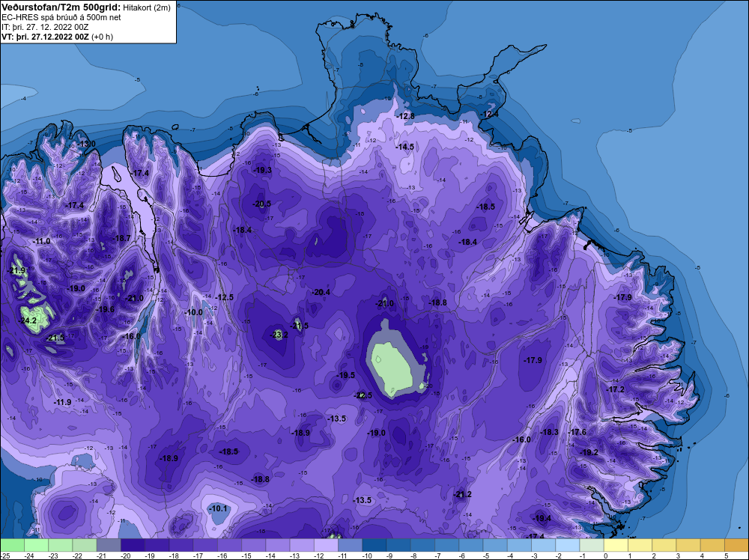Click the -10.0 temperature reading

(194, 312)
